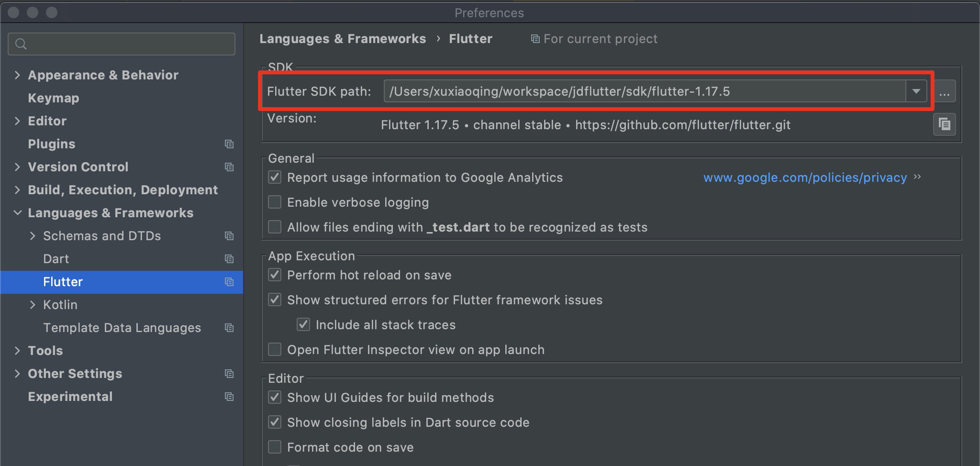
Task: Uncheck Include all stack traces
Action: [303, 324]
